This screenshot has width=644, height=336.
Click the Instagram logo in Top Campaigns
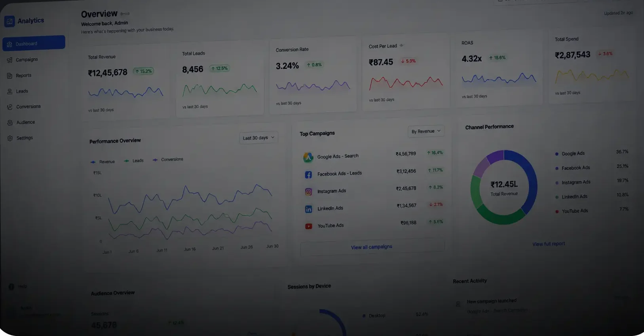point(308,192)
